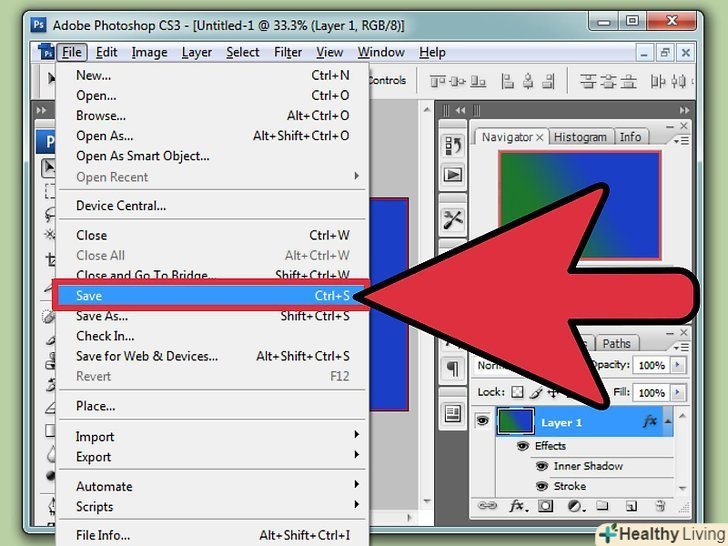Toggle the Inner Shadow effect visibility
Image resolution: width=728 pixels, height=546 pixels.
point(542,466)
